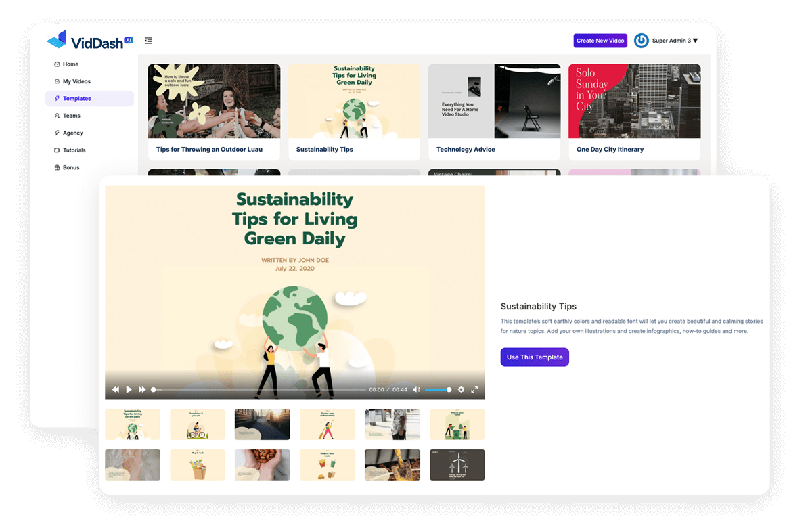Open the Super Admin 3 dropdown arrow

(695, 41)
